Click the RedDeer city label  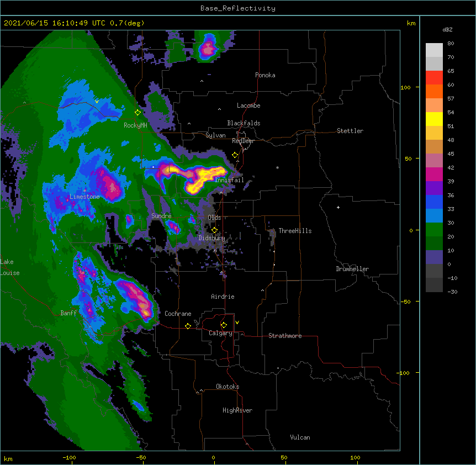[243, 141]
